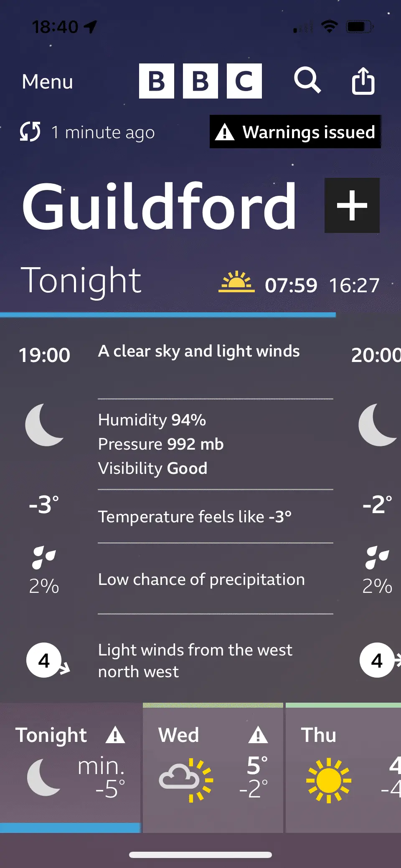Tap the 20:00 moon weather icon

(377, 425)
